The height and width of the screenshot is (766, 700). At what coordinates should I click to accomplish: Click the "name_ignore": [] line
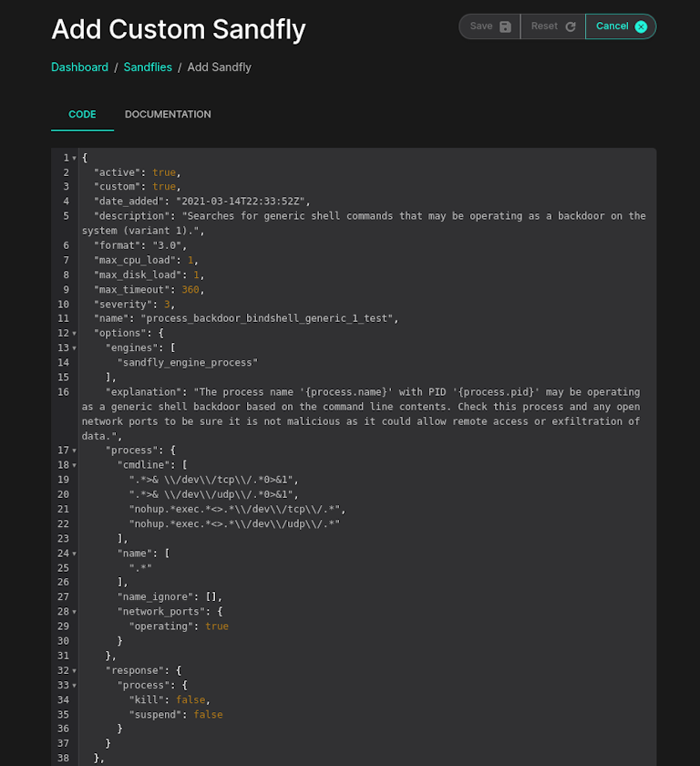170,597
